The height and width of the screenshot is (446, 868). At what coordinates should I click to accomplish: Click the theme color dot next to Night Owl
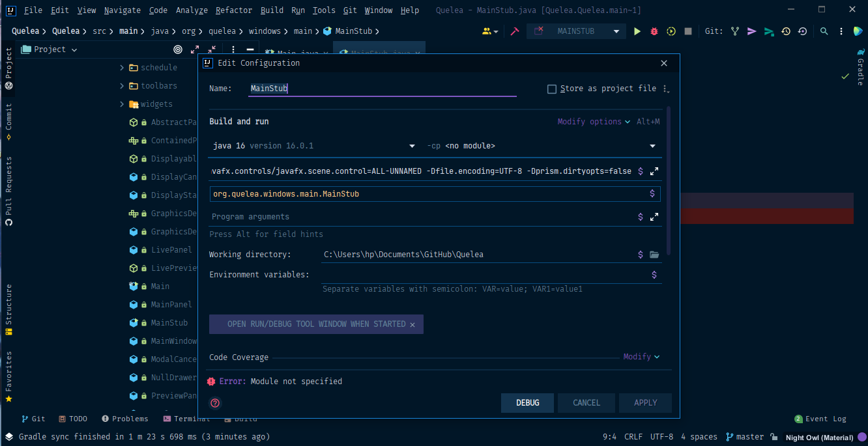click(861, 436)
